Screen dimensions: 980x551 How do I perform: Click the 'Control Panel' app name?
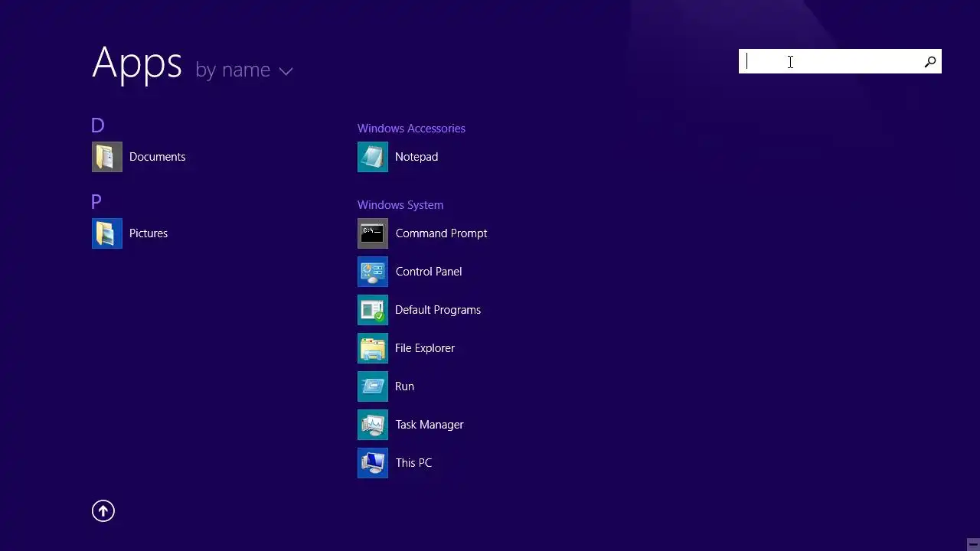[x=429, y=272]
